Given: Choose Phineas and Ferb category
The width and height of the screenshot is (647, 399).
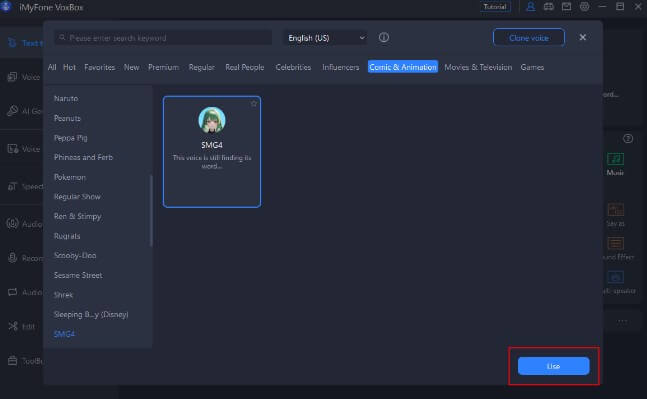Looking at the screenshot, I should 83,157.
